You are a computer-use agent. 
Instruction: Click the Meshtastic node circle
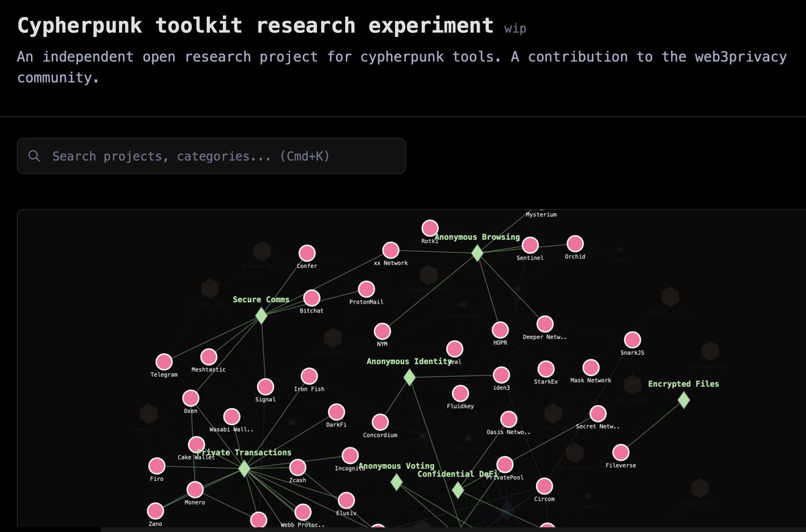(208, 357)
